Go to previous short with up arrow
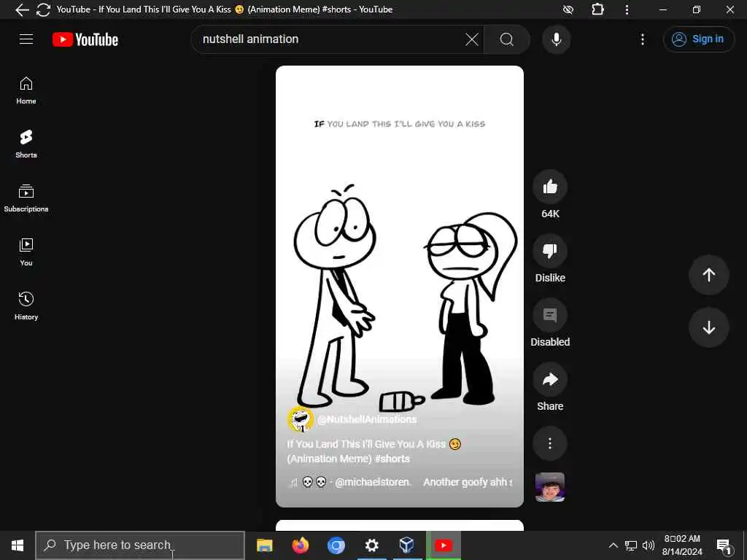This screenshot has height=560, width=747. pyautogui.click(x=709, y=275)
